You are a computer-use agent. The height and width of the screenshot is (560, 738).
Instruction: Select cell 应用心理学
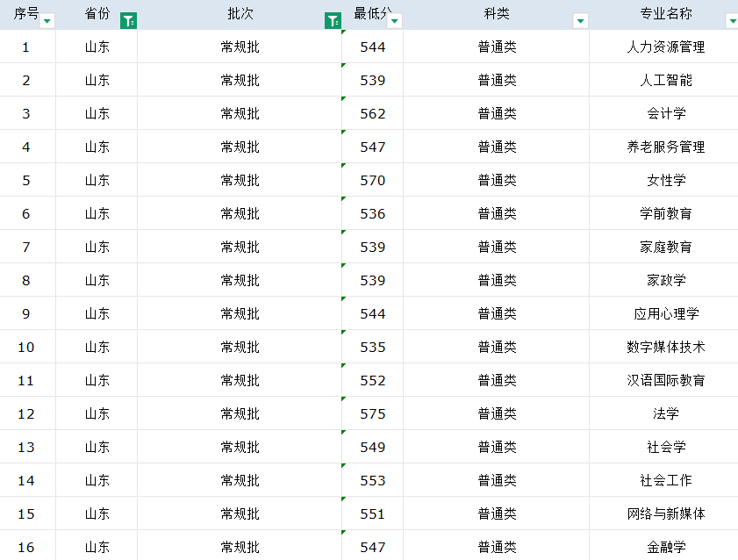click(663, 314)
